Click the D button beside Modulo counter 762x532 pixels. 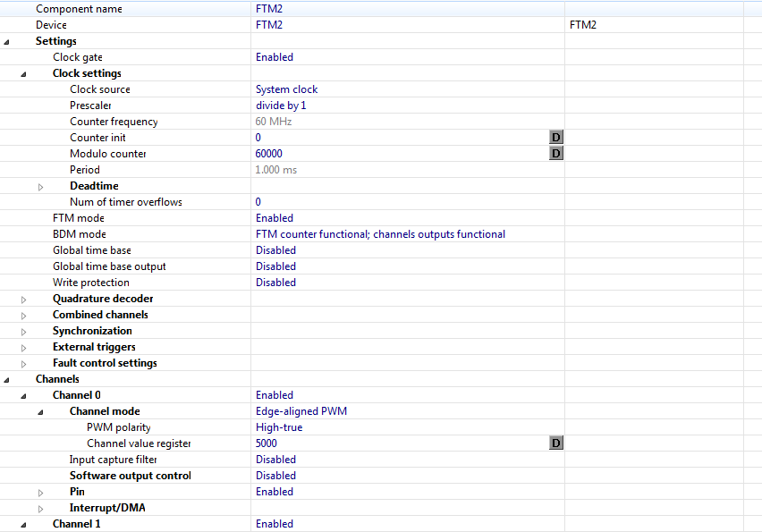(555, 154)
